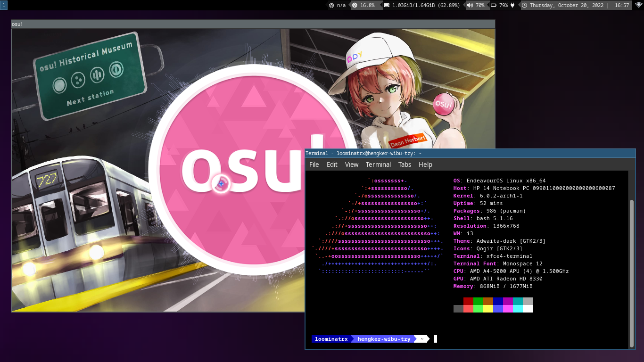Click the yellow color block in neofetch palette
The width and height of the screenshot is (644, 362).
(488, 309)
